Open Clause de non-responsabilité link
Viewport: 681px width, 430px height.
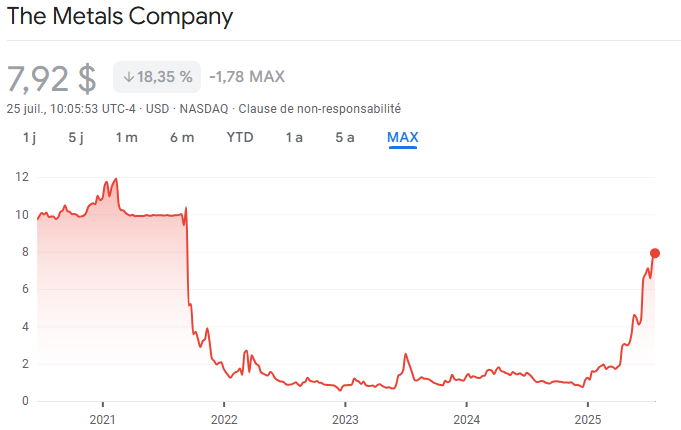click(x=318, y=108)
